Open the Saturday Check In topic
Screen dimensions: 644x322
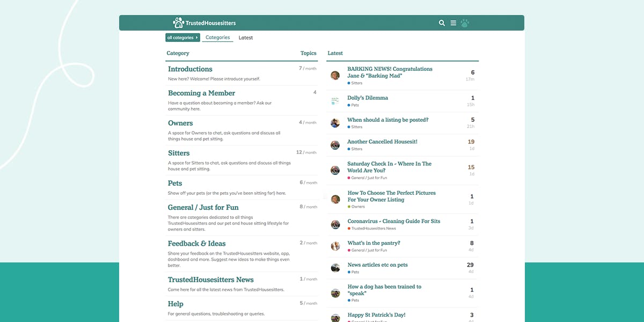[389, 167]
